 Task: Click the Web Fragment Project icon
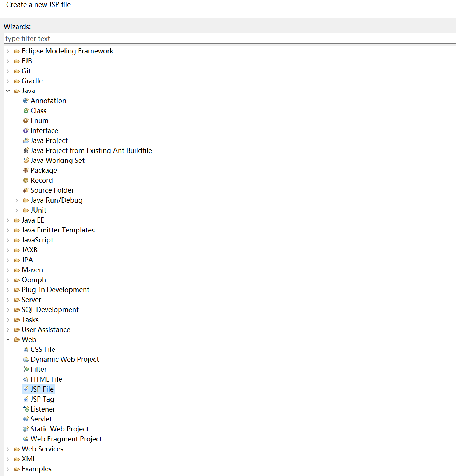[26, 439]
